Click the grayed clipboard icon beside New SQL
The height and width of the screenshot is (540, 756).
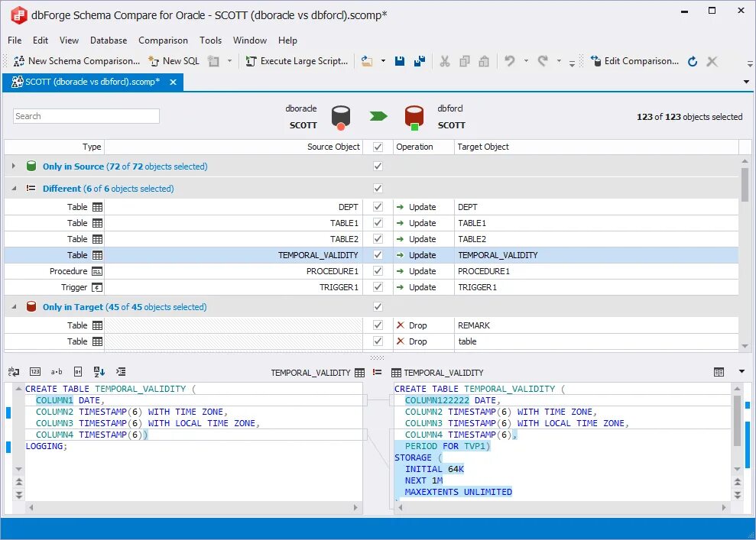(x=213, y=61)
